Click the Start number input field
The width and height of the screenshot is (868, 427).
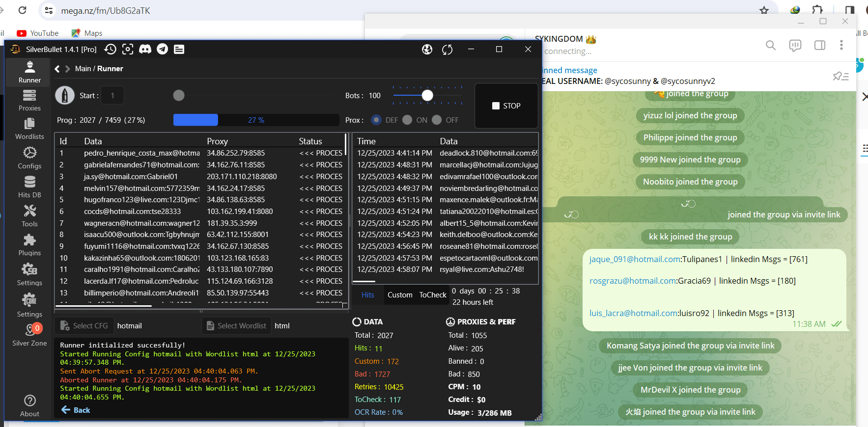(112, 96)
